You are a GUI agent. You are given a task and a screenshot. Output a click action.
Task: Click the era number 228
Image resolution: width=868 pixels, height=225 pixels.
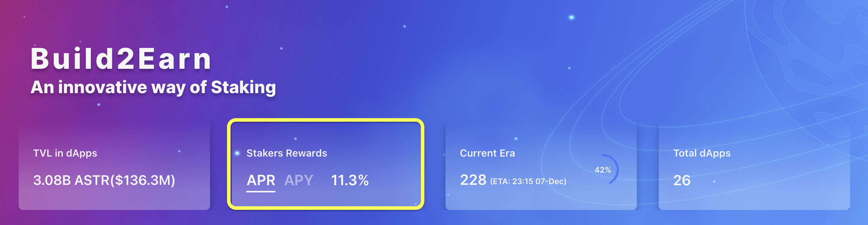473,181
